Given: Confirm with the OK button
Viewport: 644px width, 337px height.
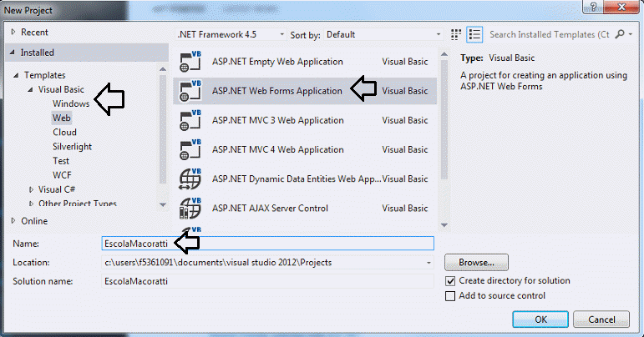Looking at the screenshot, I should pos(540,319).
